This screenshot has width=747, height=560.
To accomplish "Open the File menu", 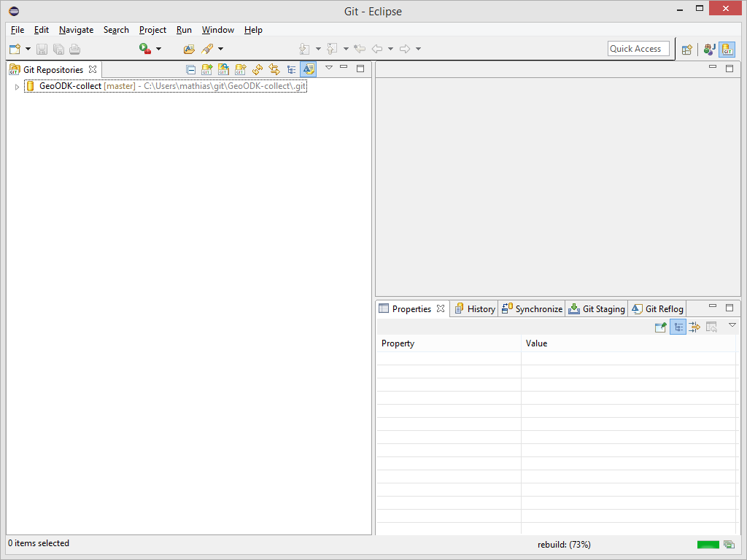I will click(x=18, y=29).
